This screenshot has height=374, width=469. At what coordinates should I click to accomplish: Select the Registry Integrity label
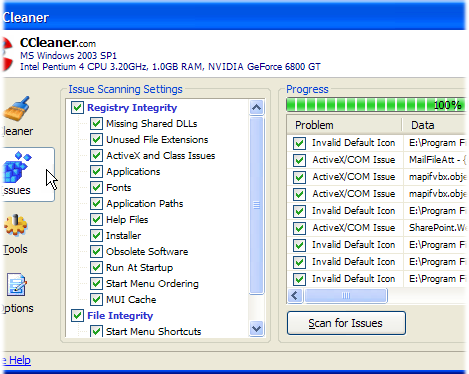(x=132, y=108)
